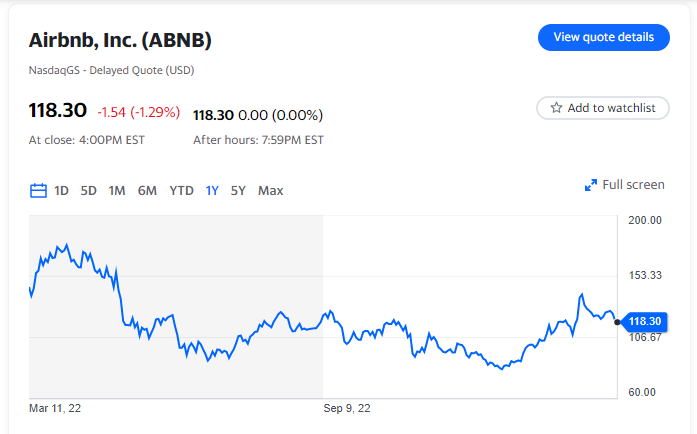This screenshot has width=697, height=434.
Task: Switch chart to 1M range
Action: coord(117,190)
